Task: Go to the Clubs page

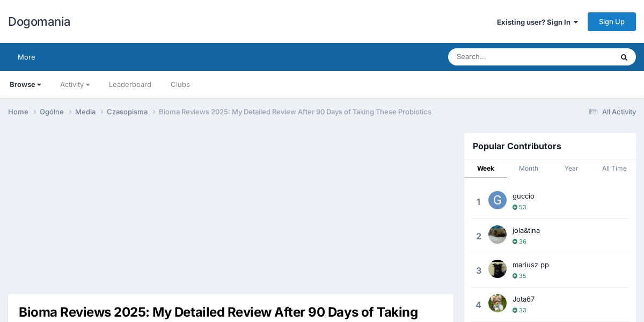Action: (180, 84)
